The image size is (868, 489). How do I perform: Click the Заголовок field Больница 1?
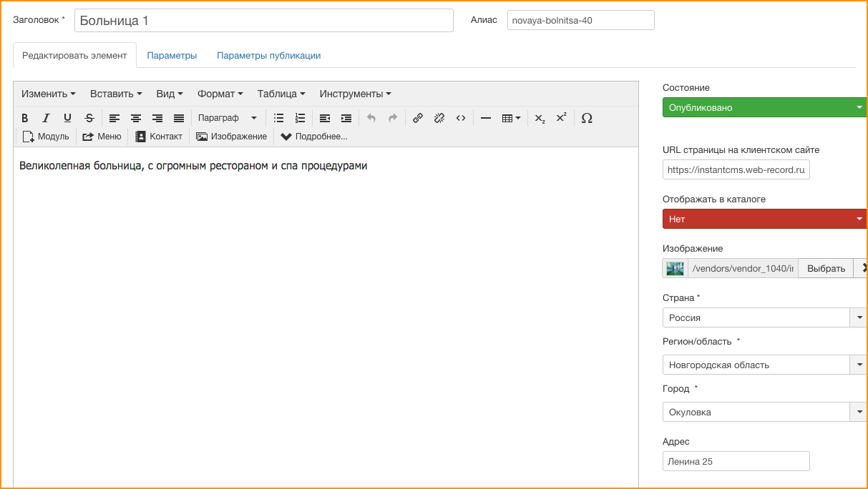point(264,21)
